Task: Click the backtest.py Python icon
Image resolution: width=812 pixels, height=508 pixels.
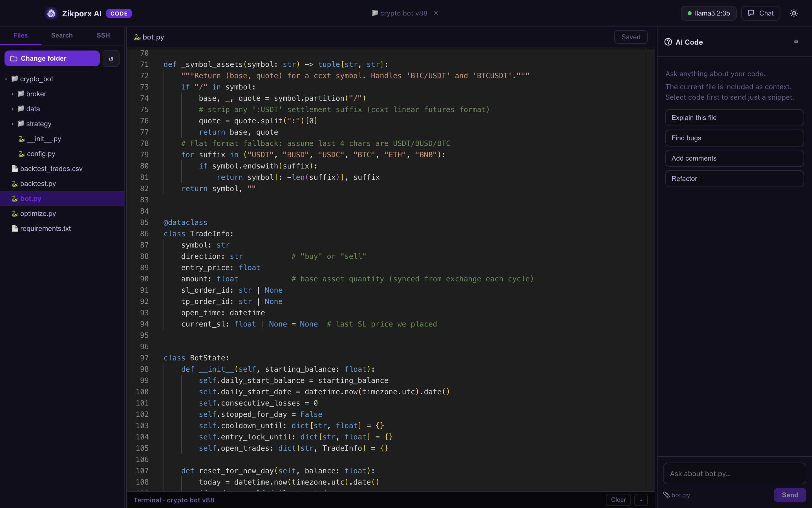Action: (x=15, y=183)
